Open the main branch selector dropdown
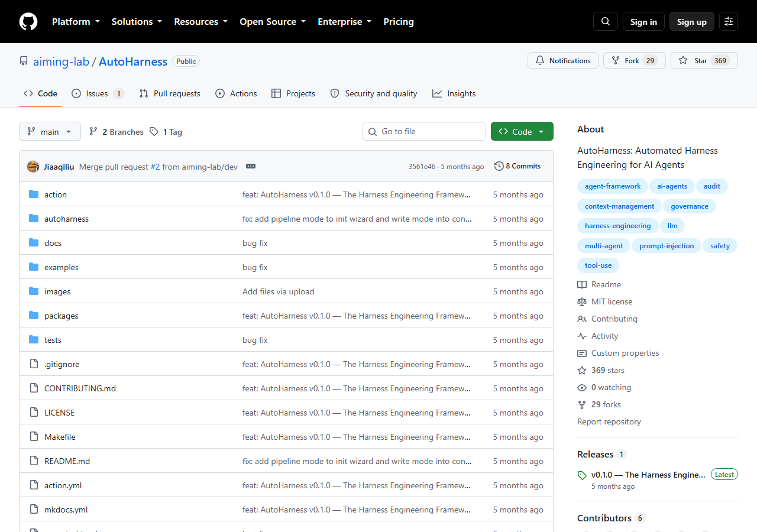The image size is (757, 532). tap(50, 131)
